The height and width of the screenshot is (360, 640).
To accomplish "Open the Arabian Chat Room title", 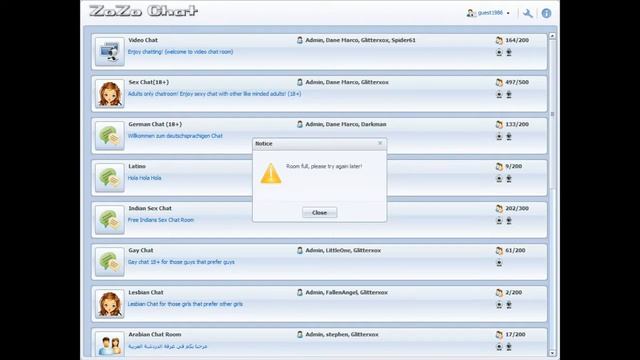I will [x=155, y=334].
